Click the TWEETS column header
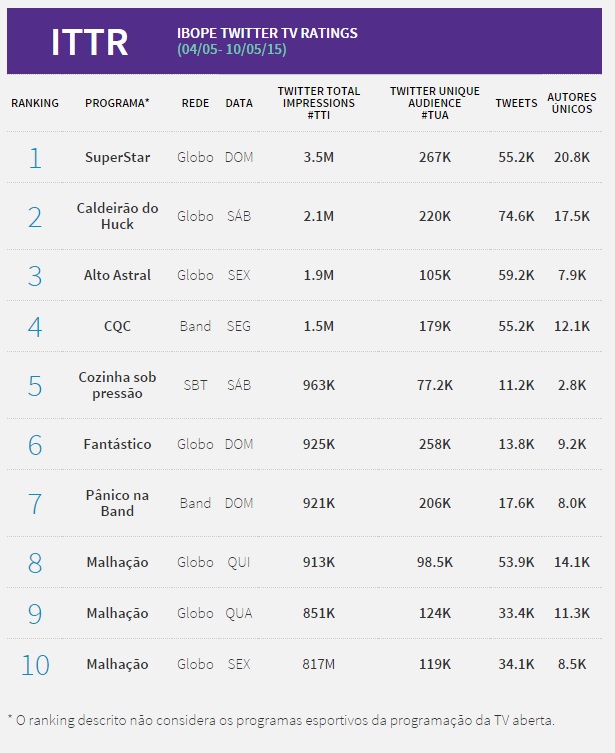615x753 pixels. (516, 103)
